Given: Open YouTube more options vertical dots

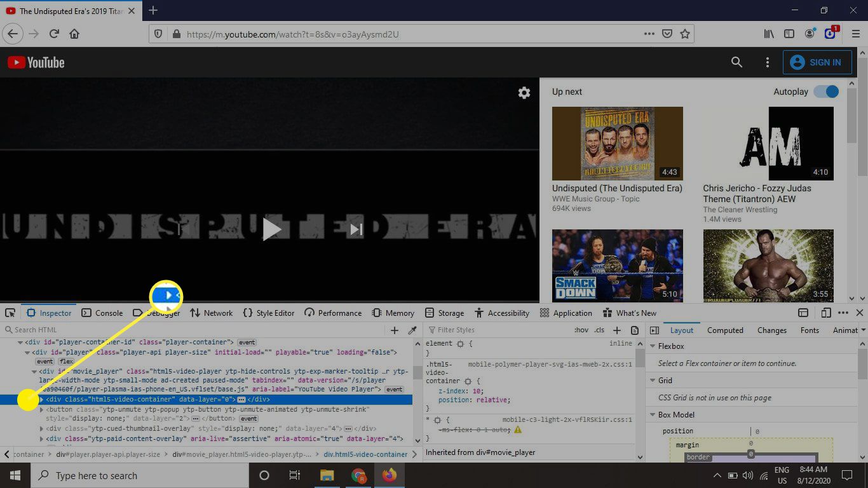Looking at the screenshot, I should [x=768, y=62].
